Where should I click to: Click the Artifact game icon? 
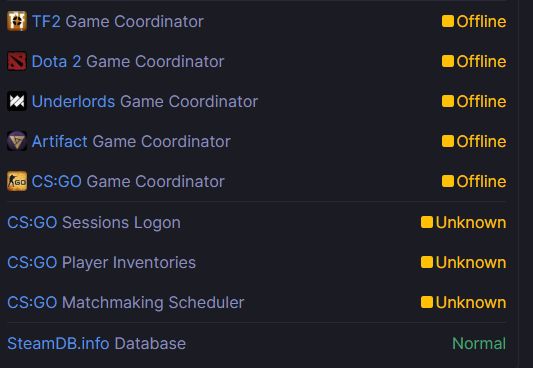pos(17,141)
